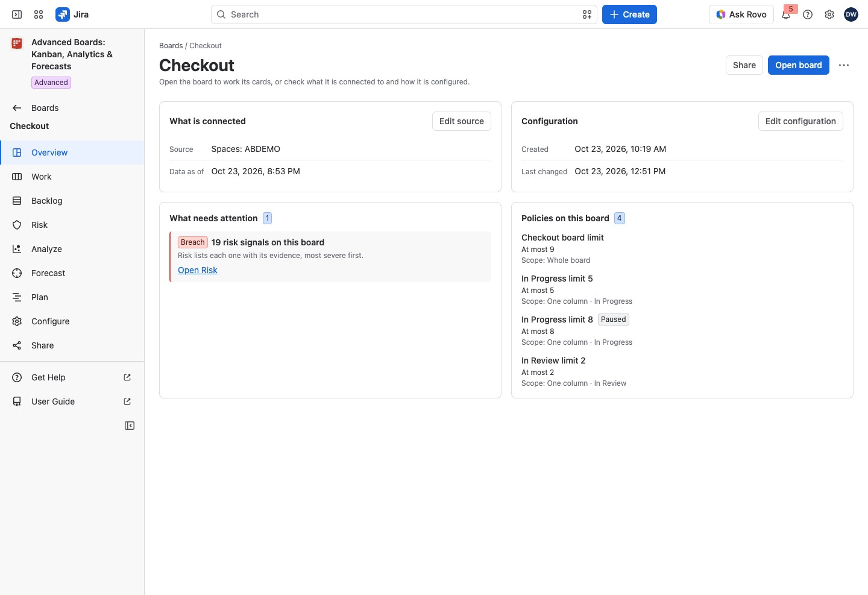Viewport: 868px width, 595px height.
Task: Go to the Risk page
Action: (x=72, y=225)
